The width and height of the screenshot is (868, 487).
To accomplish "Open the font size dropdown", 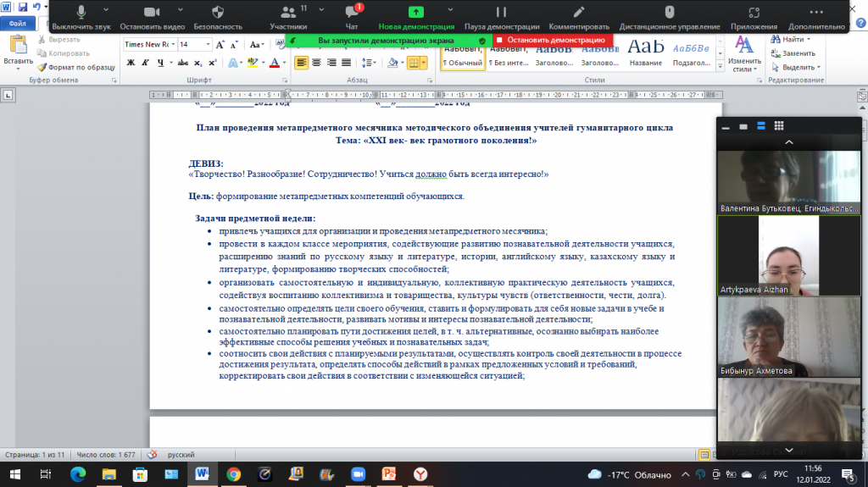I will point(209,44).
